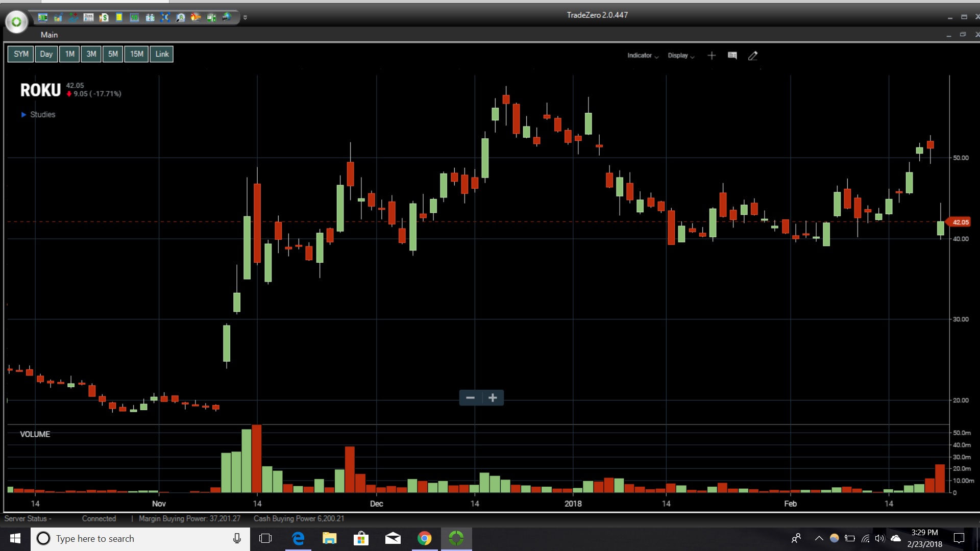Click the green number 10 toolbar icon

[134, 17]
